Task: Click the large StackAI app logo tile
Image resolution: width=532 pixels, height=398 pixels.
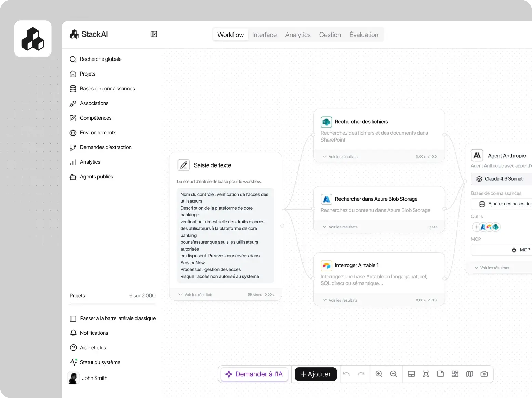Action: click(x=33, y=39)
